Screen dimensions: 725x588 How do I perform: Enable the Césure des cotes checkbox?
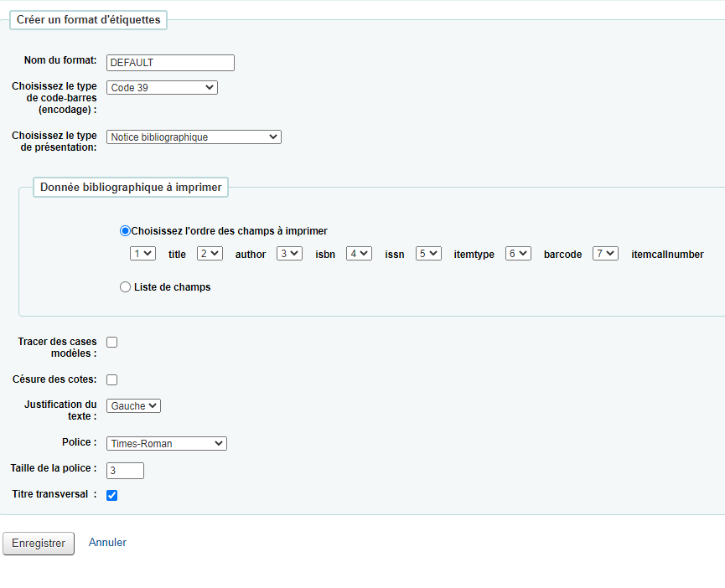click(x=112, y=379)
